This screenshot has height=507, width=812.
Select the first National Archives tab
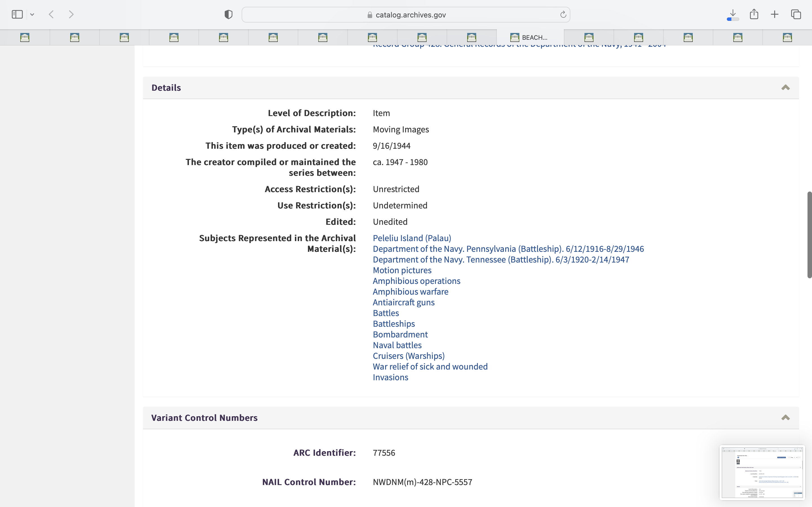[x=25, y=37]
